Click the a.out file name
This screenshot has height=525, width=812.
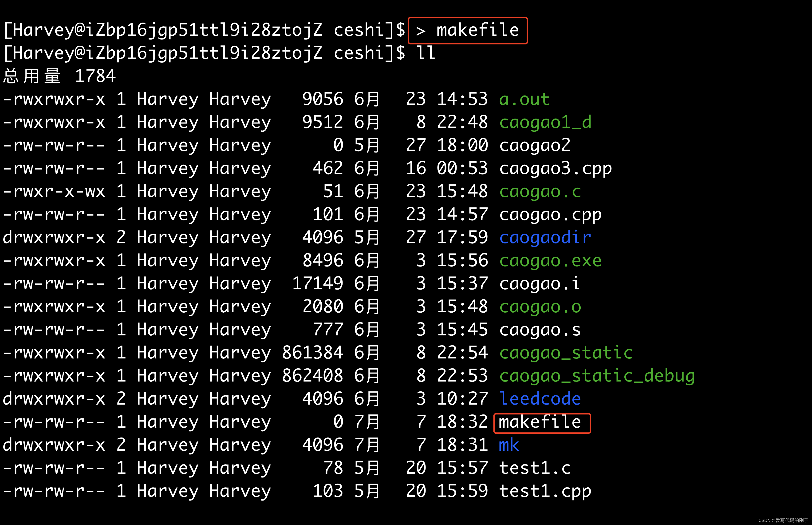click(524, 99)
